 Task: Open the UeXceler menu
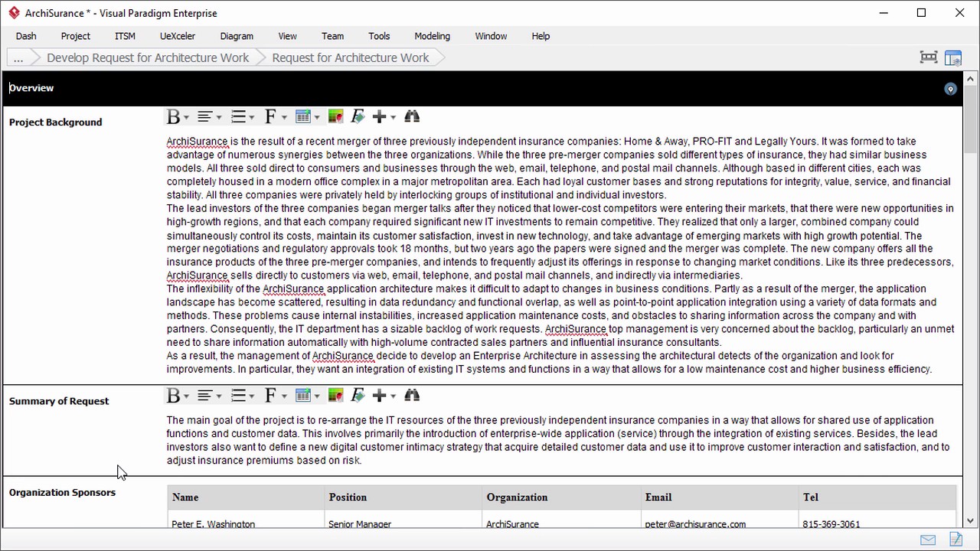pyautogui.click(x=178, y=36)
